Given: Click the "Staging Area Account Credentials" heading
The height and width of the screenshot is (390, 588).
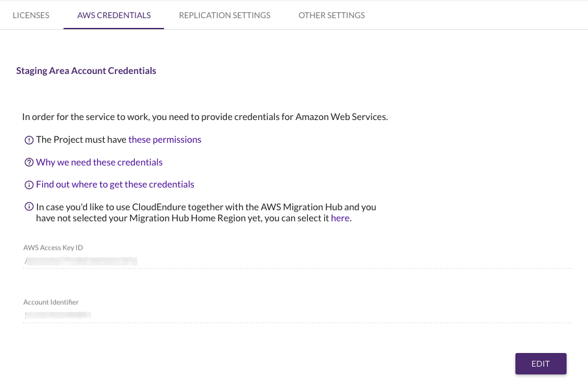Looking at the screenshot, I should [86, 71].
